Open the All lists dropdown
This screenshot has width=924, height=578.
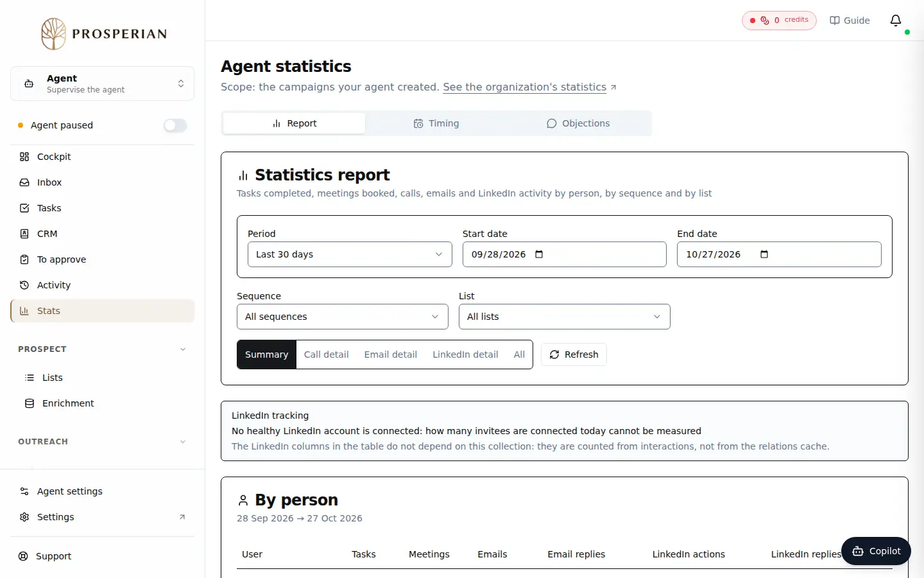point(565,317)
